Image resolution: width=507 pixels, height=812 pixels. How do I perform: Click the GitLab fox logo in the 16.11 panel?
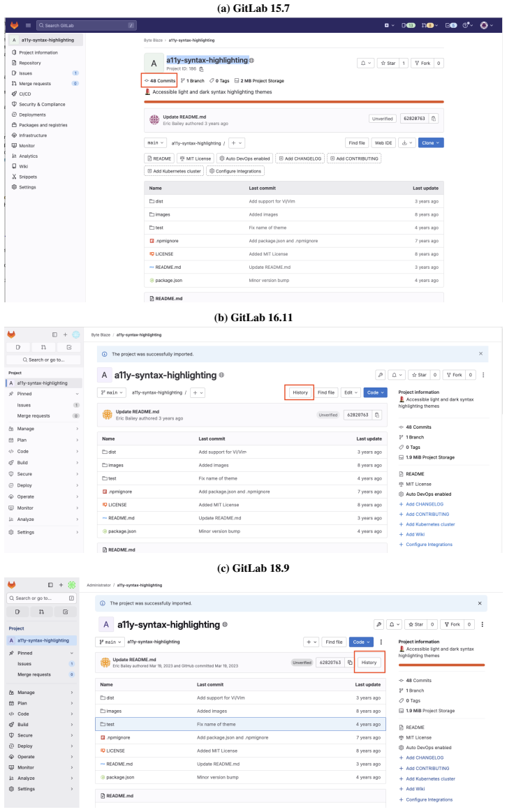pos(11,334)
